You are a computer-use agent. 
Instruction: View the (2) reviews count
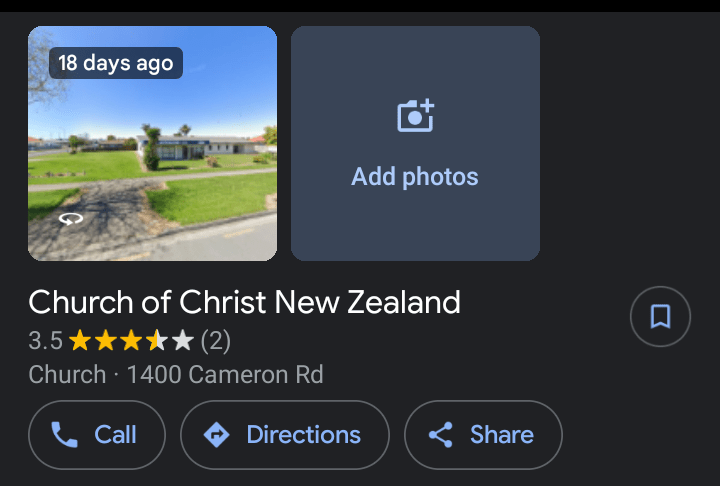216,342
